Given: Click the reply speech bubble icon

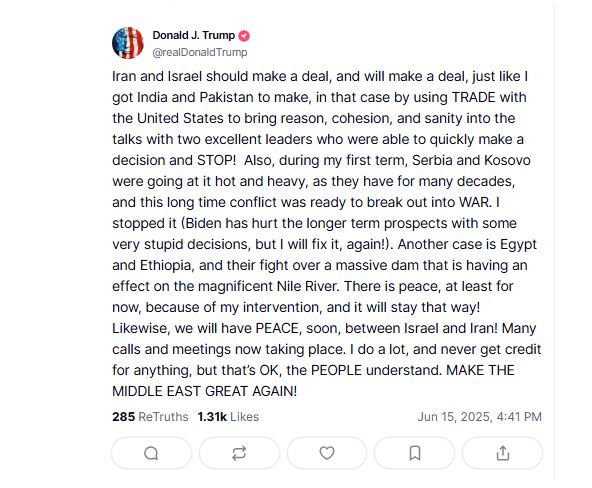Looking at the screenshot, I should (x=151, y=453).
